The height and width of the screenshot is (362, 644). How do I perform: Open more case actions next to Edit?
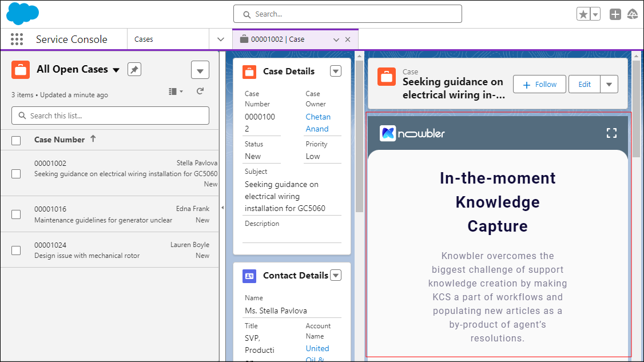pos(609,84)
